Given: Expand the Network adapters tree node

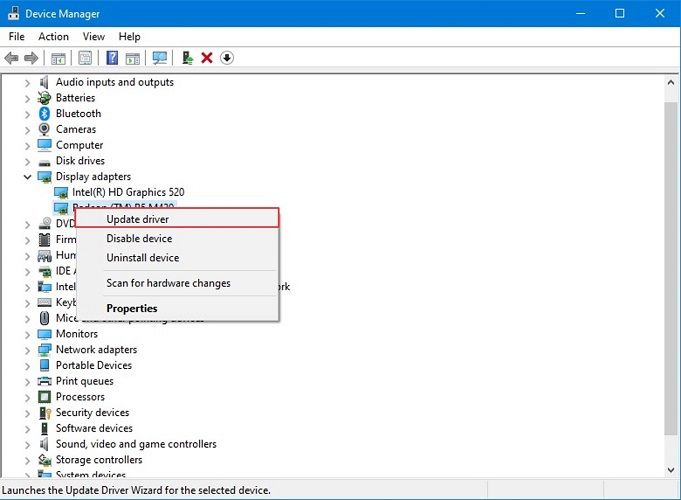Looking at the screenshot, I should coord(27,350).
